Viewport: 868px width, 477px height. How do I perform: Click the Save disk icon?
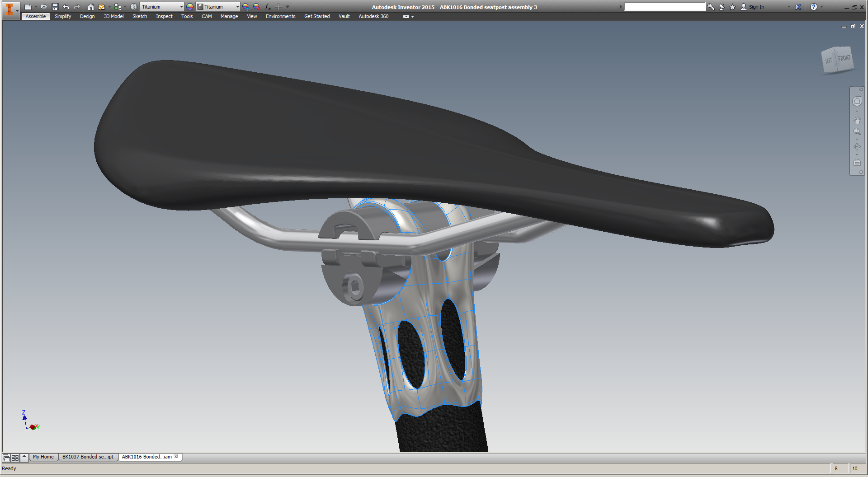point(55,7)
